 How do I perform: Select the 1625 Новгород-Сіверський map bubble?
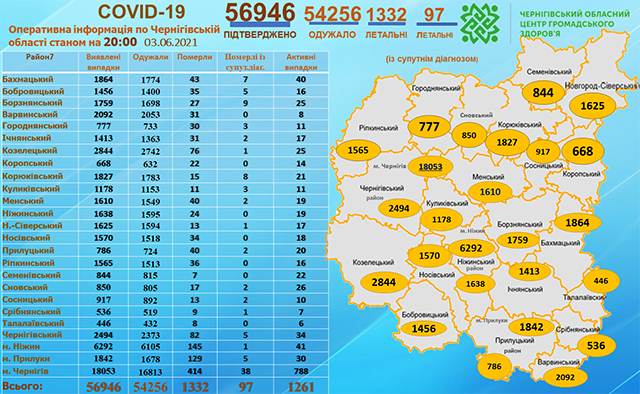coord(592,106)
